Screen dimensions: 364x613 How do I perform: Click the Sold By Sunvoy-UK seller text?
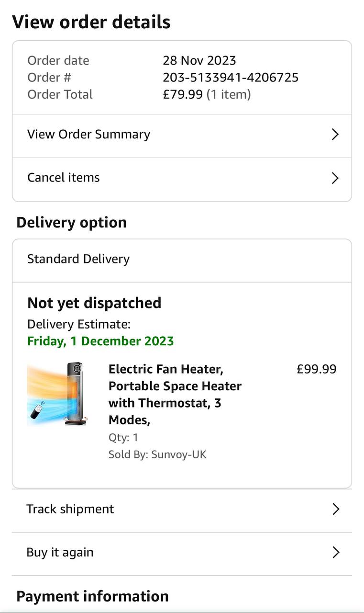click(x=157, y=454)
